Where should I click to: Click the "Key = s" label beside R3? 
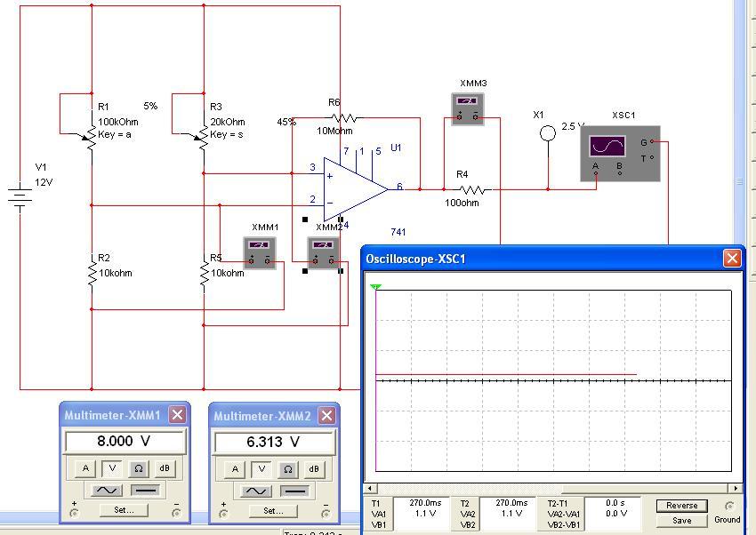coord(227,134)
